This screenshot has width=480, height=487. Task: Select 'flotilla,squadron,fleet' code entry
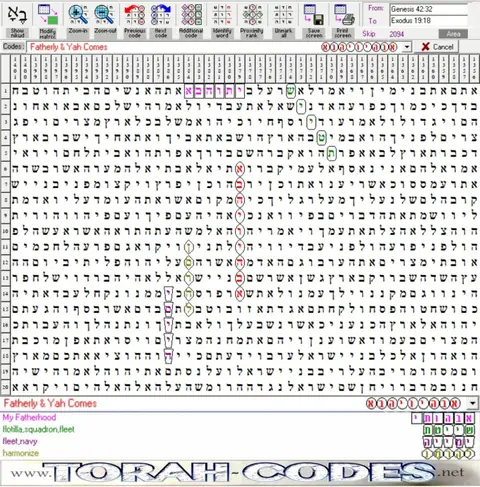pos(38,429)
